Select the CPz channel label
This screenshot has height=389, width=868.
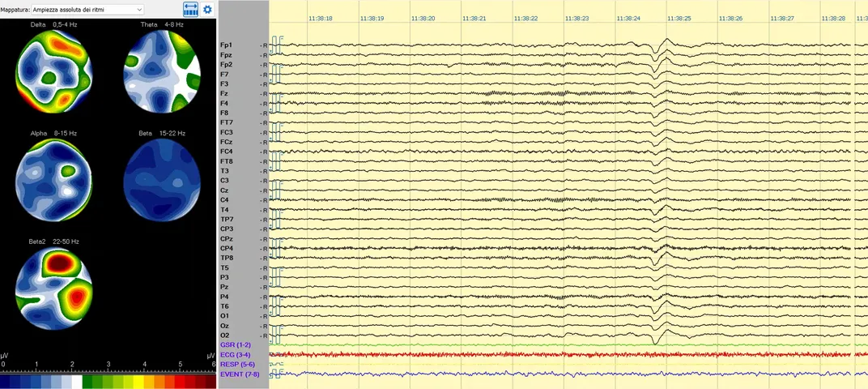point(226,239)
